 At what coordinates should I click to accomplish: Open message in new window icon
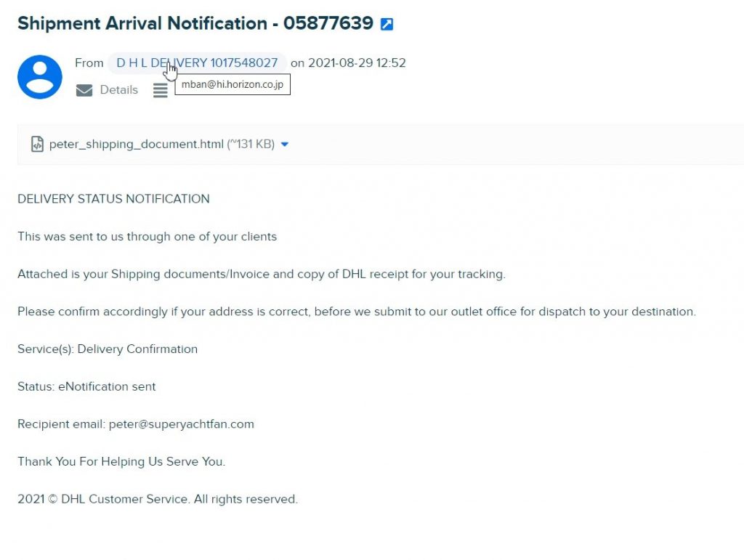tap(387, 24)
